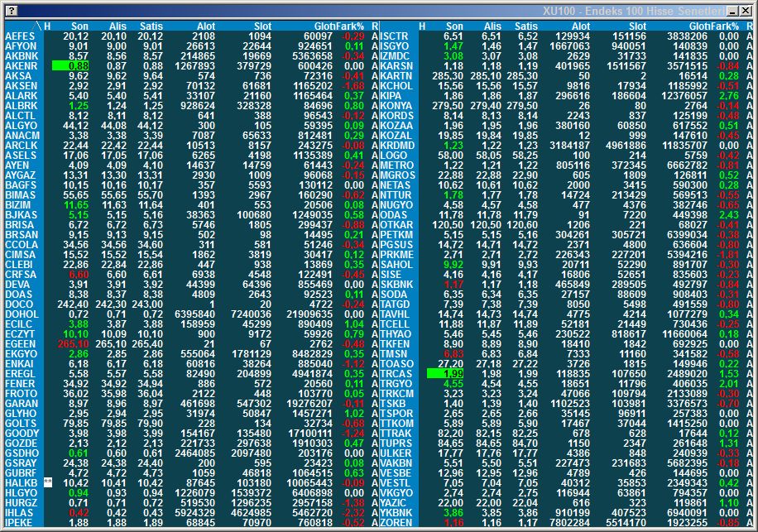Image resolution: width=758 pixels, height=532 pixels.
Task: Sort by Alis column header above AEFES
Action: (118, 26)
